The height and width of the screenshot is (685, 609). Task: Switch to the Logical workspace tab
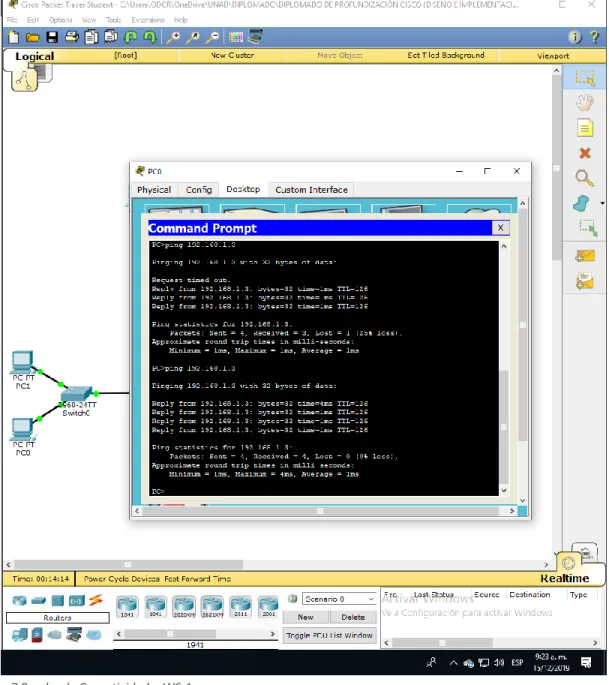[x=35, y=56]
